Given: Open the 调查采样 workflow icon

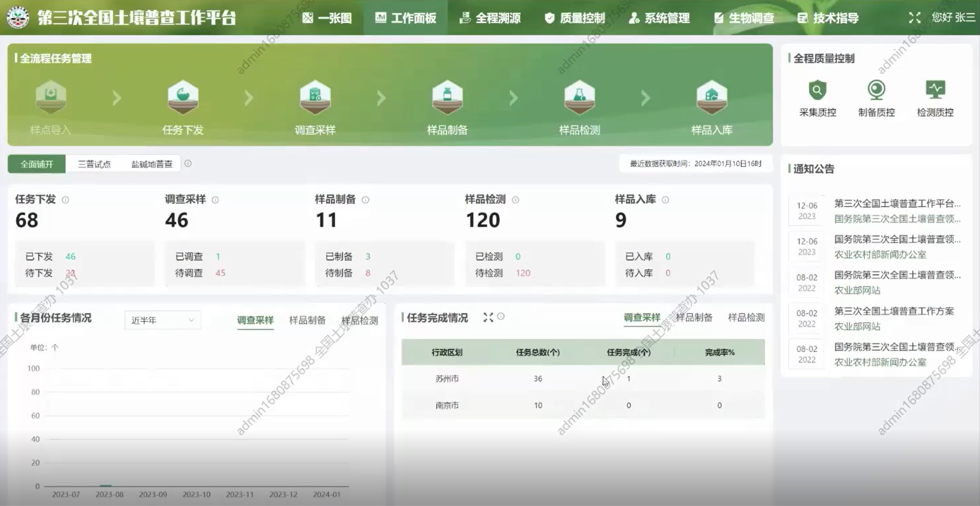Looking at the screenshot, I should (x=315, y=98).
